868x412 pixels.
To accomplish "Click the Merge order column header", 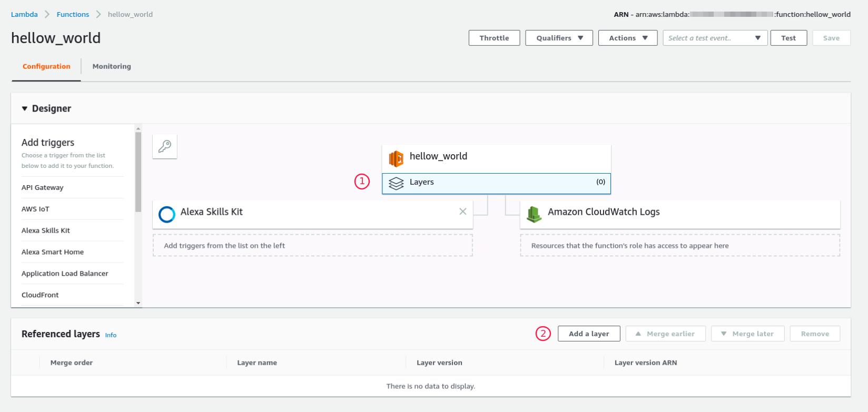I will 72,363.
